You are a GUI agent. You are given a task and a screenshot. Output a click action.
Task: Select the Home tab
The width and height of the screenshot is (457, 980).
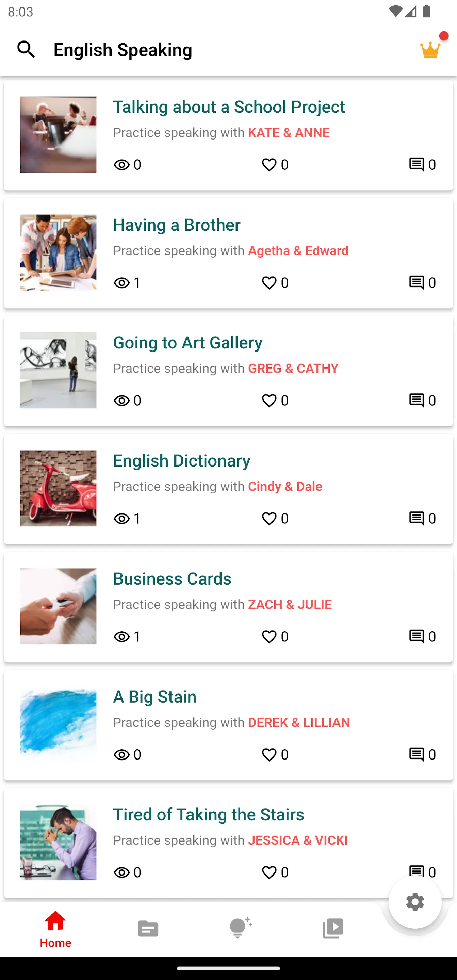coord(55,929)
